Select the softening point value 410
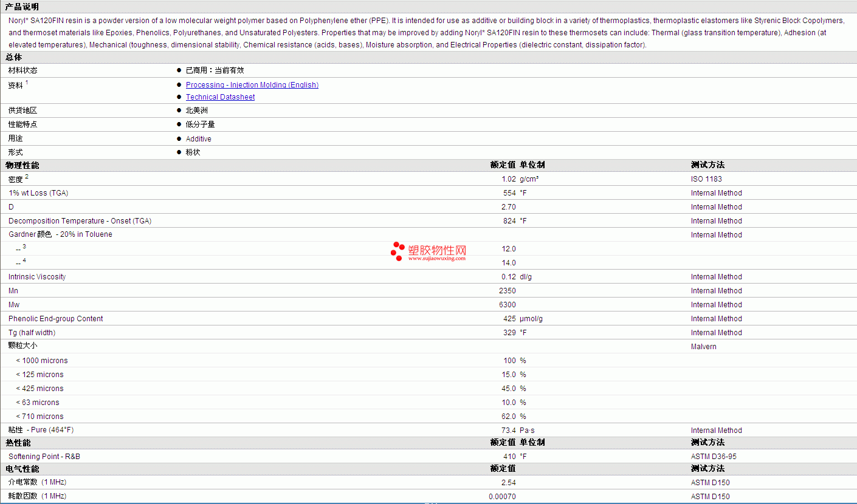Screen dimensions: 857x504 point(509,457)
